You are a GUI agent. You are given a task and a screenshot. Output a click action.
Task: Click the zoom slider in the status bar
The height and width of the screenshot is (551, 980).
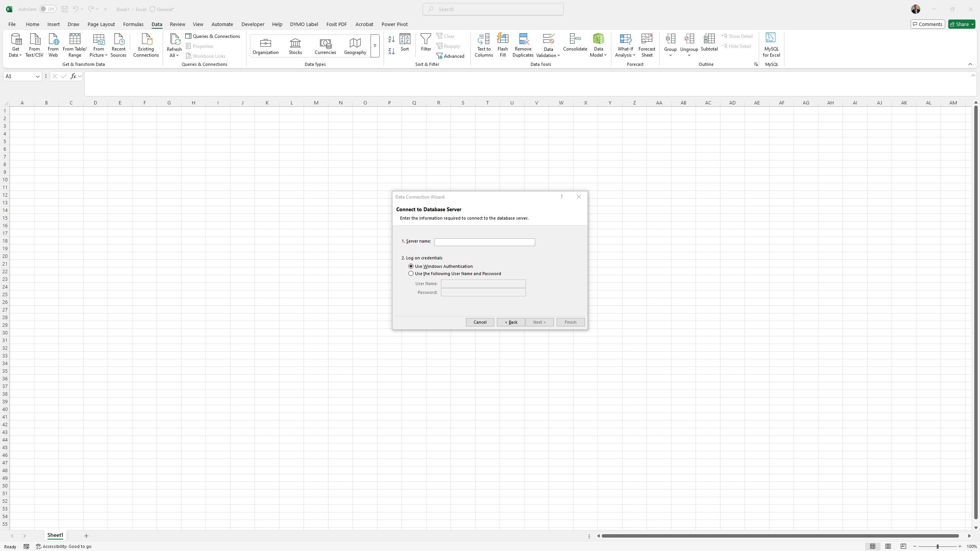937,546
